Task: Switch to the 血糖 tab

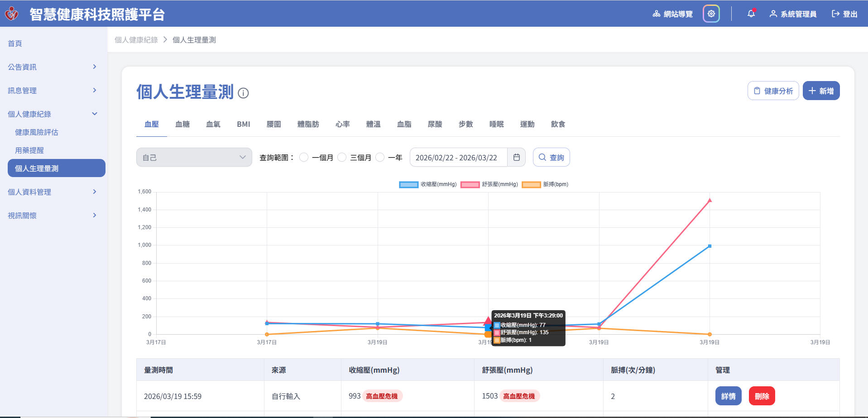Action: pyautogui.click(x=182, y=124)
